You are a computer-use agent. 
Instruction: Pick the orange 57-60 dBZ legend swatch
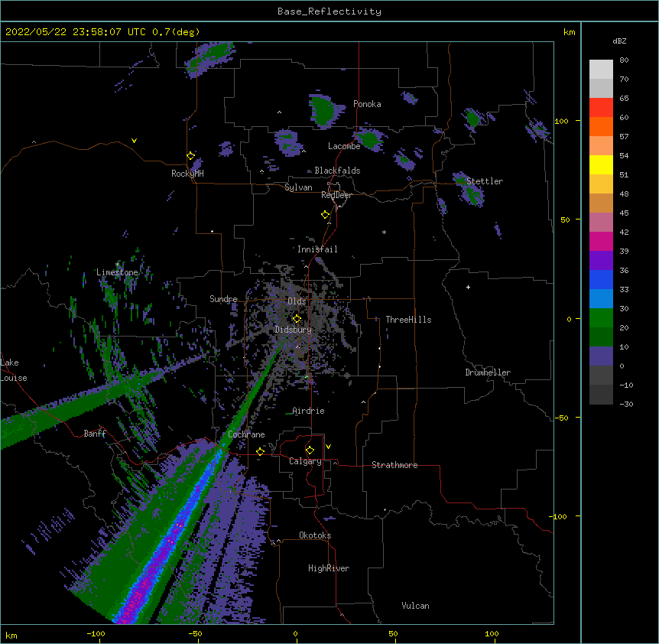pyautogui.click(x=601, y=126)
